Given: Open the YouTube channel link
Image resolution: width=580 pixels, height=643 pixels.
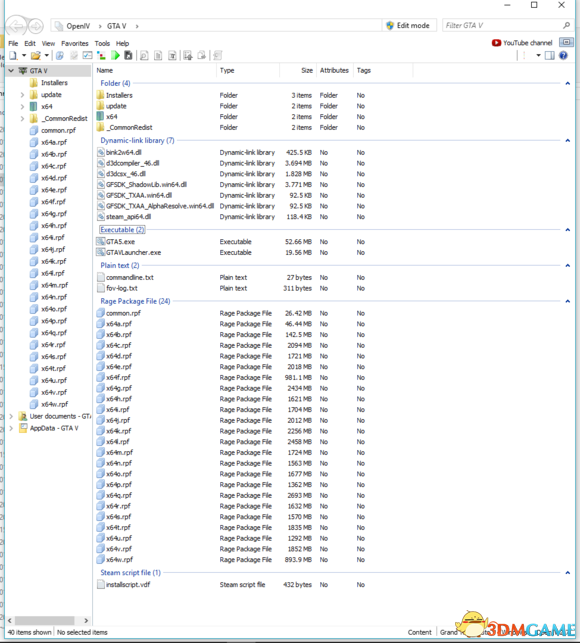Looking at the screenshot, I should pyautogui.click(x=522, y=43).
